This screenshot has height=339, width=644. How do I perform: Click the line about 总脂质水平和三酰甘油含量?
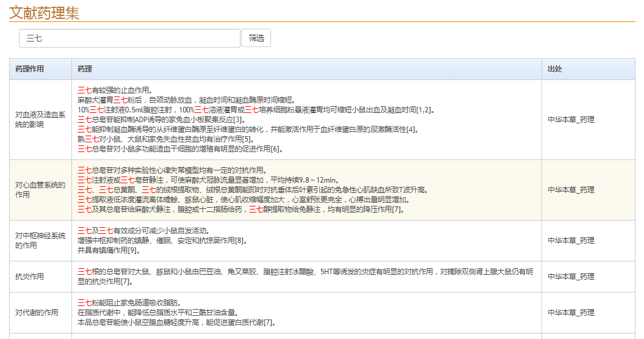point(158,313)
